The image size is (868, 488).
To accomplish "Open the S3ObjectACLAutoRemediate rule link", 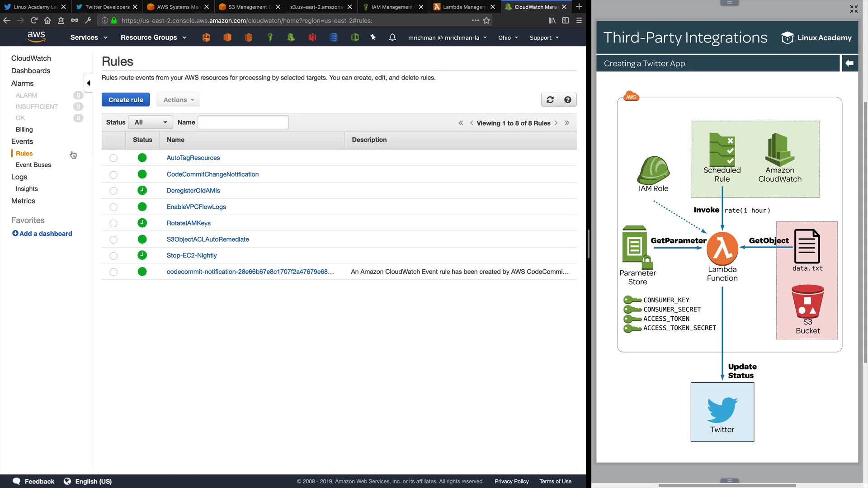I will click(x=208, y=239).
